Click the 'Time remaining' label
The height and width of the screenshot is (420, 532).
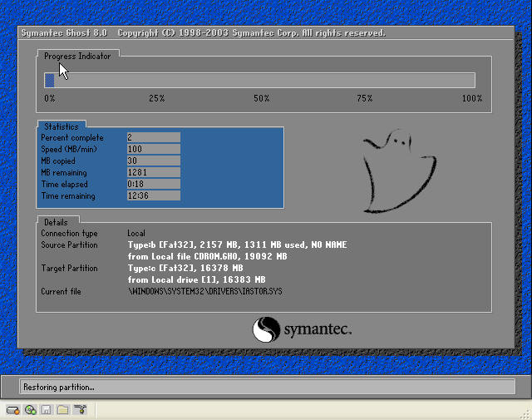pos(68,196)
